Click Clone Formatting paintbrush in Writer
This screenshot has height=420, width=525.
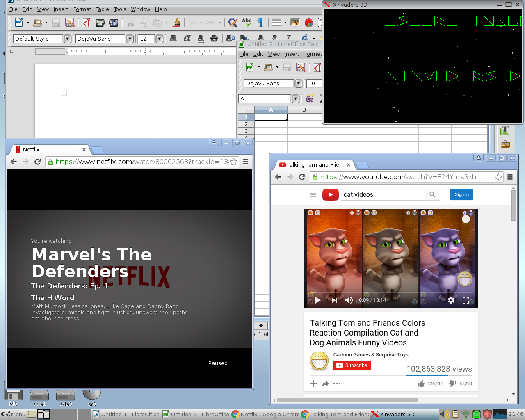pos(176,23)
